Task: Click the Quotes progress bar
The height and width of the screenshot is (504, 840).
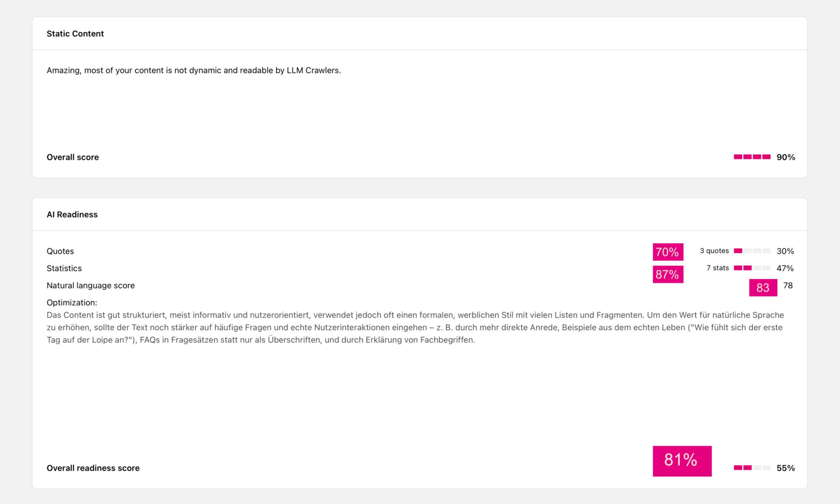Action: [752, 251]
